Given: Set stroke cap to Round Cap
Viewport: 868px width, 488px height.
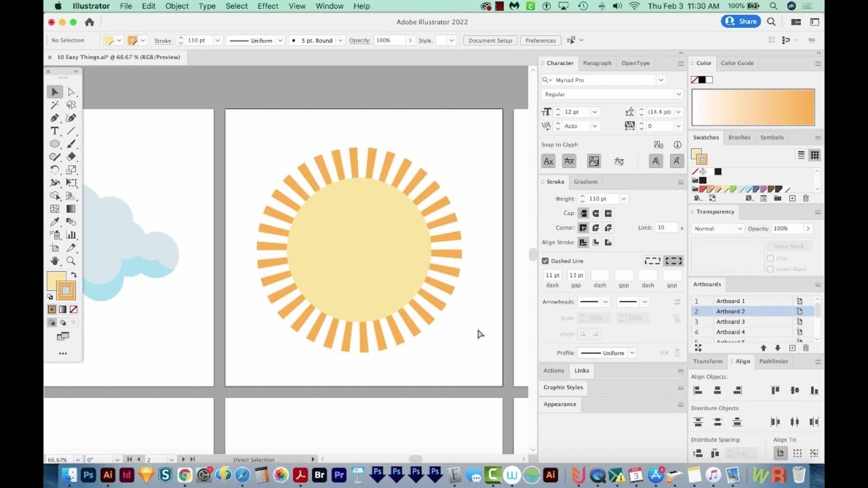Looking at the screenshot, I should (595, 213).
